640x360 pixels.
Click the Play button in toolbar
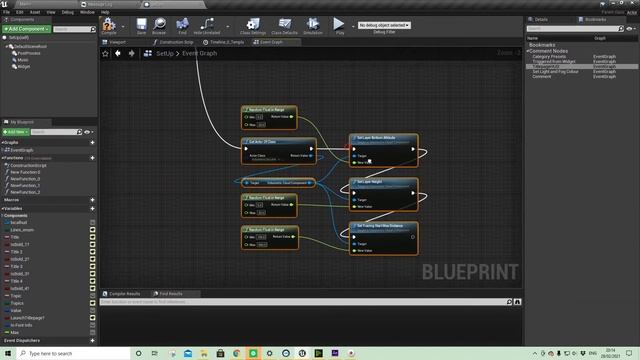[339, 25]
